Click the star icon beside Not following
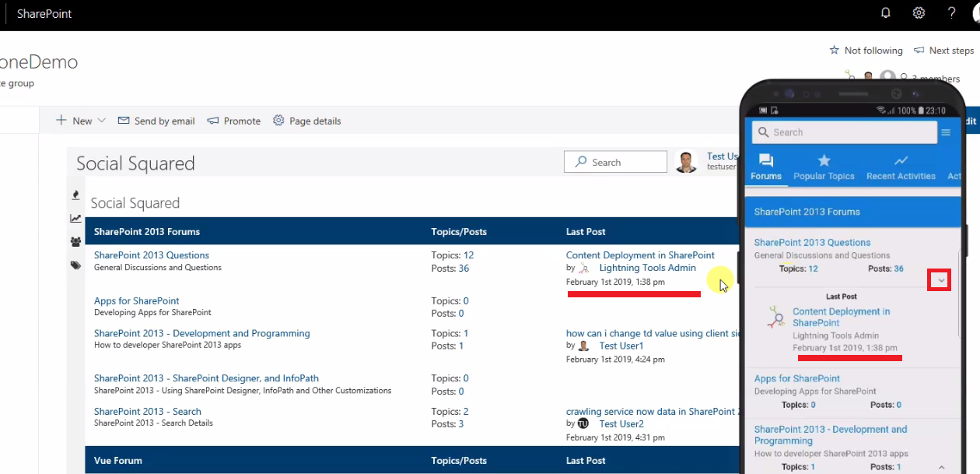Image resolution: width=980 pixels, height=474 pixels. (x=835, y=51)
